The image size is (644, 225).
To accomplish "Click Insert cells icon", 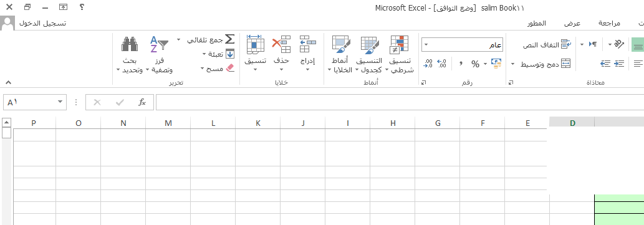I will pos(307,44).
